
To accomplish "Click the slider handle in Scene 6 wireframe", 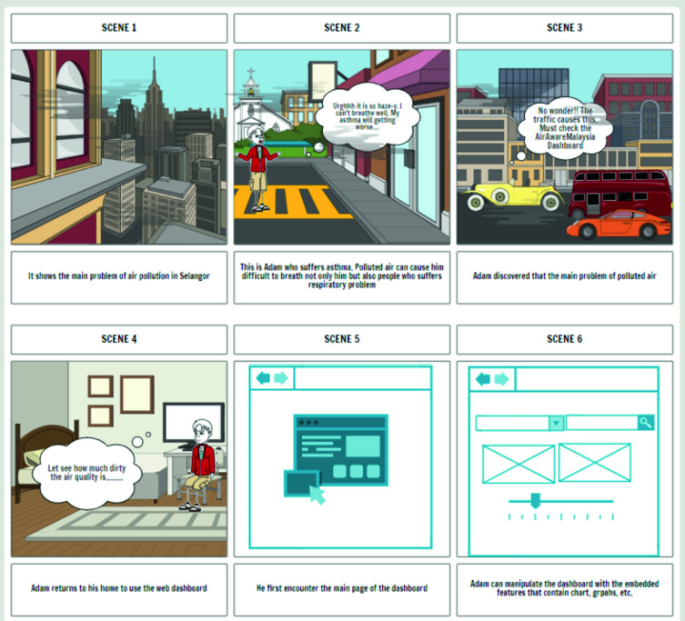I will click(x=535, y=501).
